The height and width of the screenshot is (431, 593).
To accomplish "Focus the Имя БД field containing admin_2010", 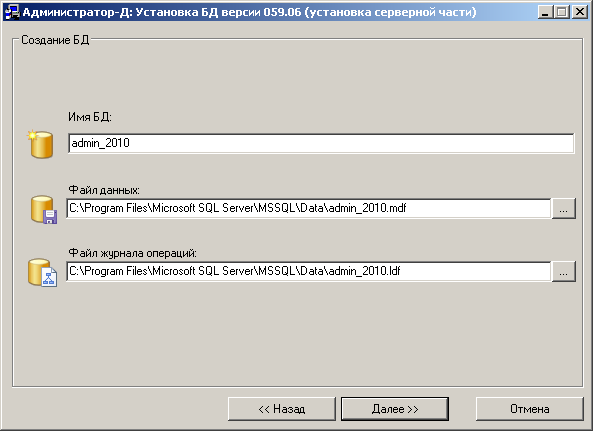I will coord(321,143).
